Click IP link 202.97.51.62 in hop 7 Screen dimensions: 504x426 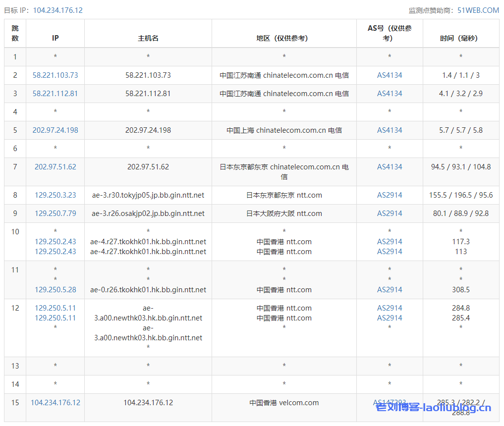[55, 167]
